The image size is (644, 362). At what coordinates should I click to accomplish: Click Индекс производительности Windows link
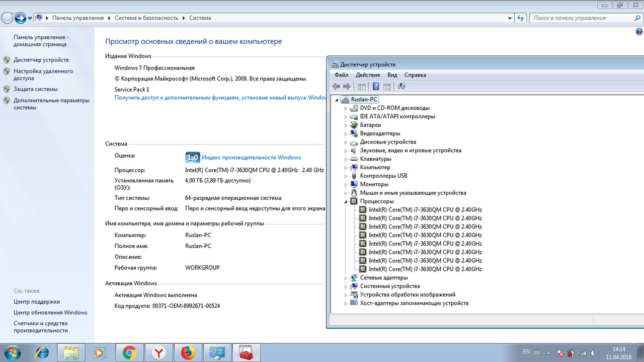pyautogui.click(x=251, y=158)
